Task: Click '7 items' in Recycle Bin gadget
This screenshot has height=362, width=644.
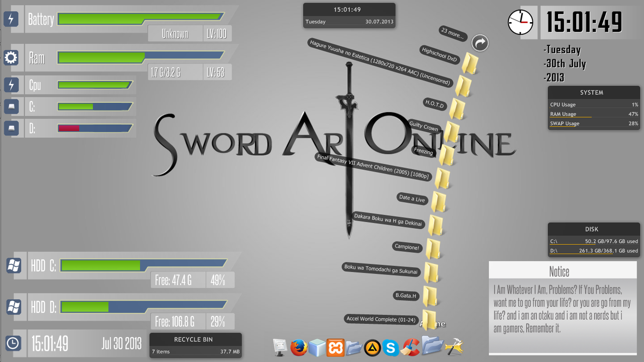Action: pos(161,351)
